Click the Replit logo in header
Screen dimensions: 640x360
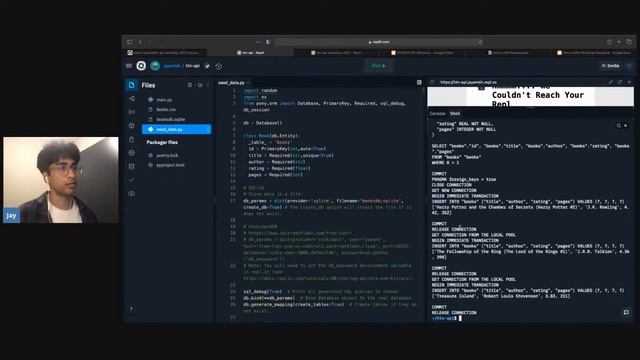[x=141, y=66]
